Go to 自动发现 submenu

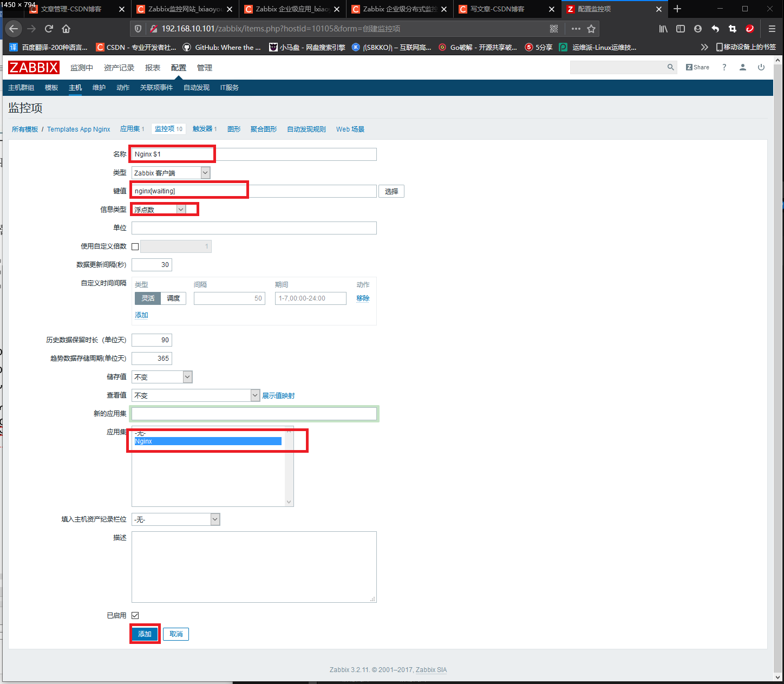(x=197, y=88)
